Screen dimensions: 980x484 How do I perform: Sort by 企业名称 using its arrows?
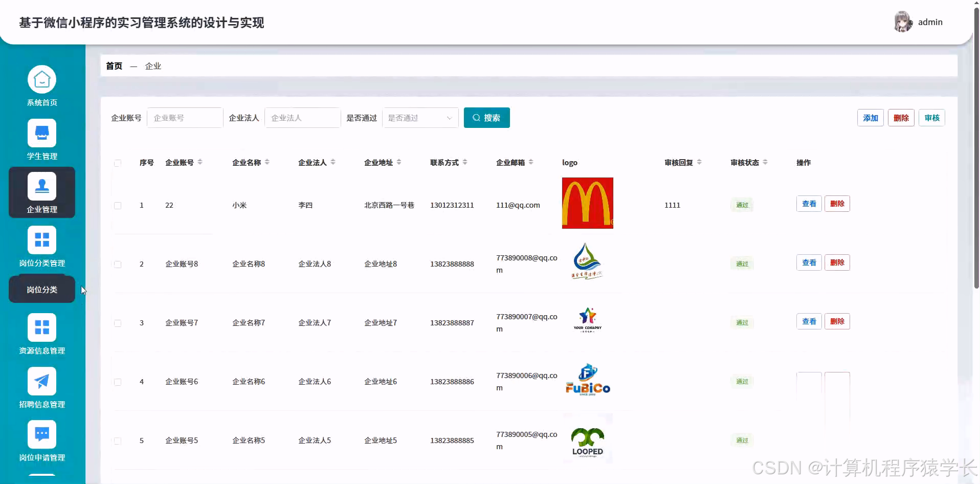click(x=268, y=162)
